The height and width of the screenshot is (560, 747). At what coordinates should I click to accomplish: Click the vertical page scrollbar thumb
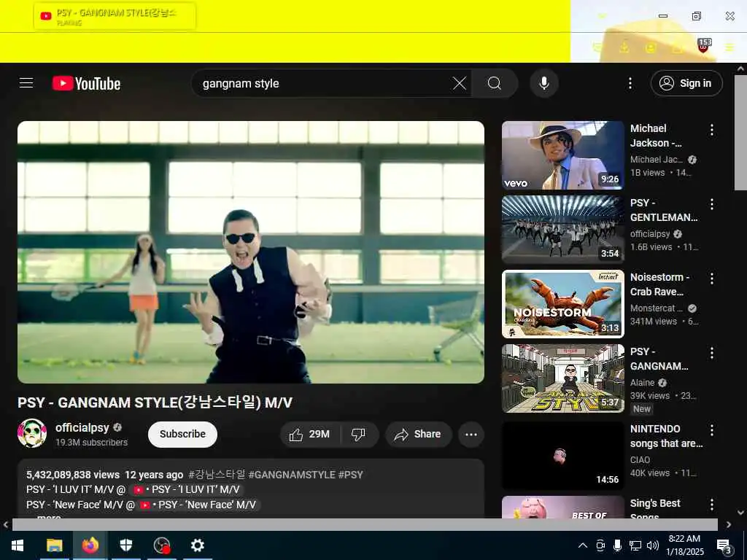[x=740, y=133]
